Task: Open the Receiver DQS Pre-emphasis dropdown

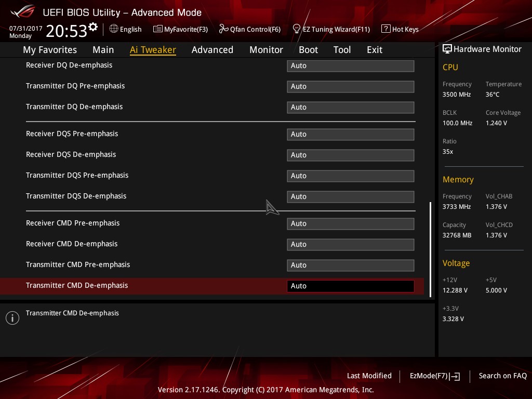Action: point(351,135)
